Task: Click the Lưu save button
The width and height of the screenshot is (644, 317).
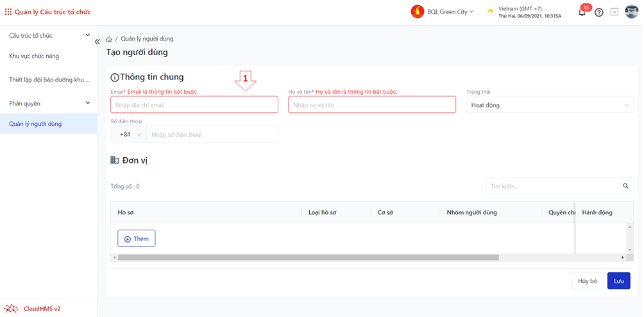Action: tap(619, 281)
